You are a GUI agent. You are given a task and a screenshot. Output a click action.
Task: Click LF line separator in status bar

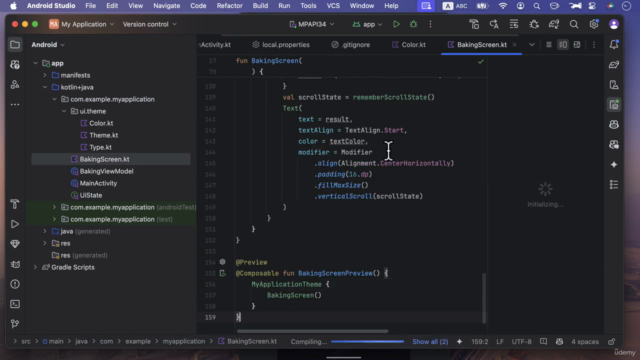(x=500, y=342)
